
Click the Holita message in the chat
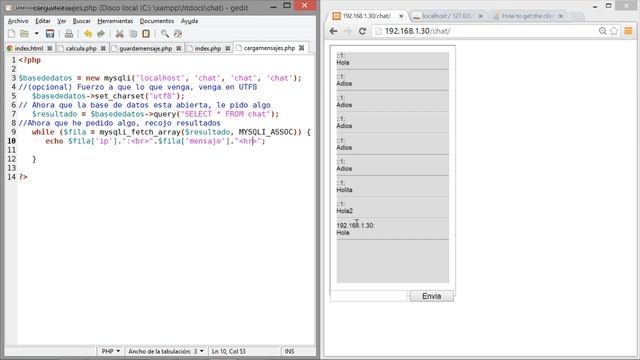click(x=344, y=190)
